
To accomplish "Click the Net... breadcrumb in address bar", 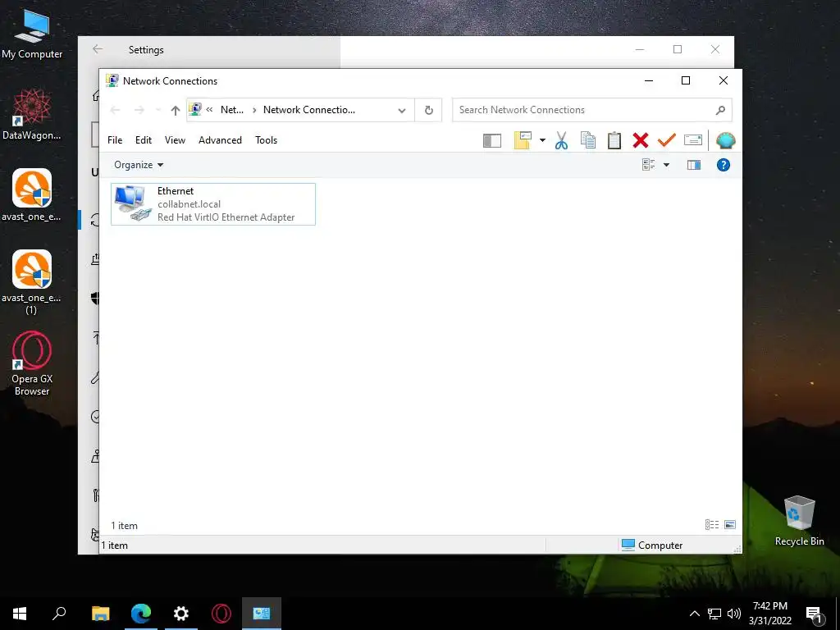I will click(x=232, y=110).
